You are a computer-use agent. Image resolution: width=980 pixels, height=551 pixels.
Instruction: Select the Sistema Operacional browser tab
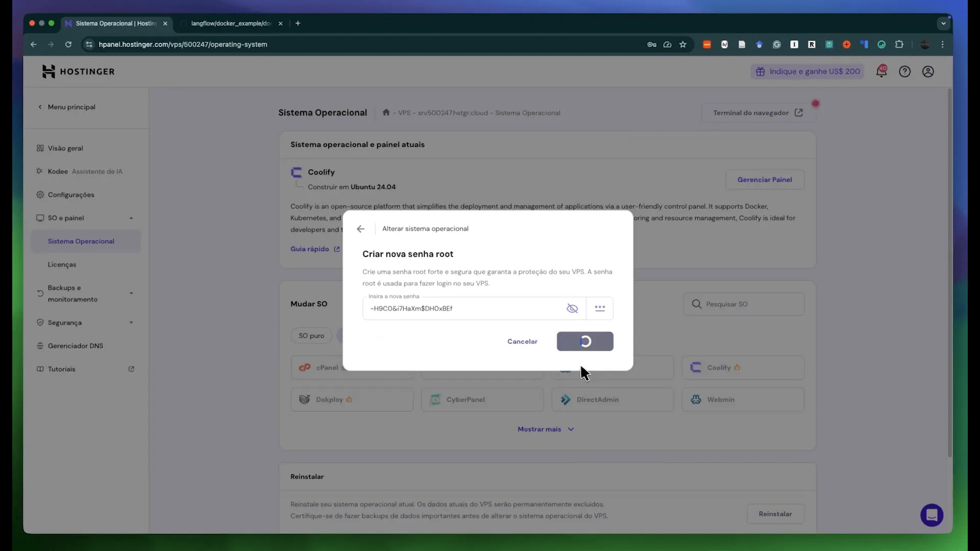pos(116,23)
